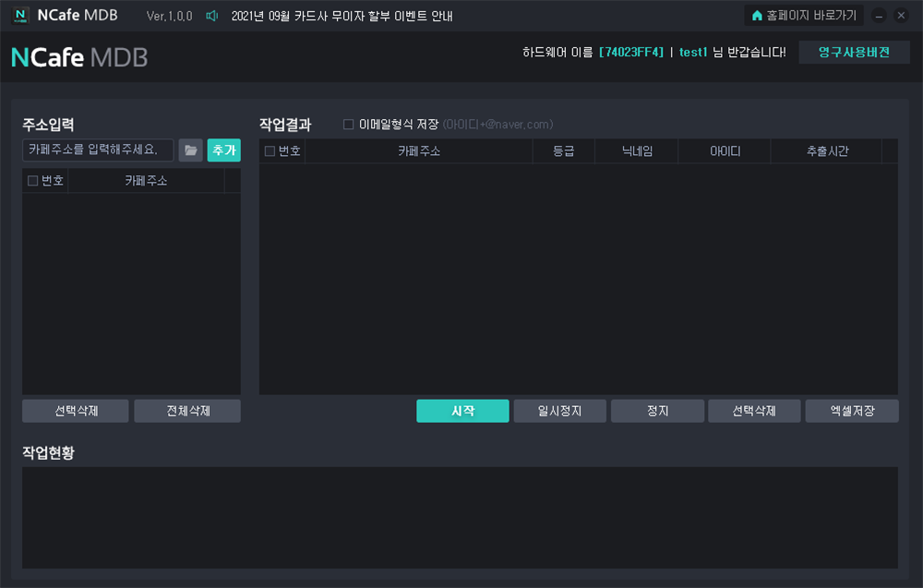Click the 카페주소 column header in address list
The height and width of the screenshot is (588, 923).
146,181
